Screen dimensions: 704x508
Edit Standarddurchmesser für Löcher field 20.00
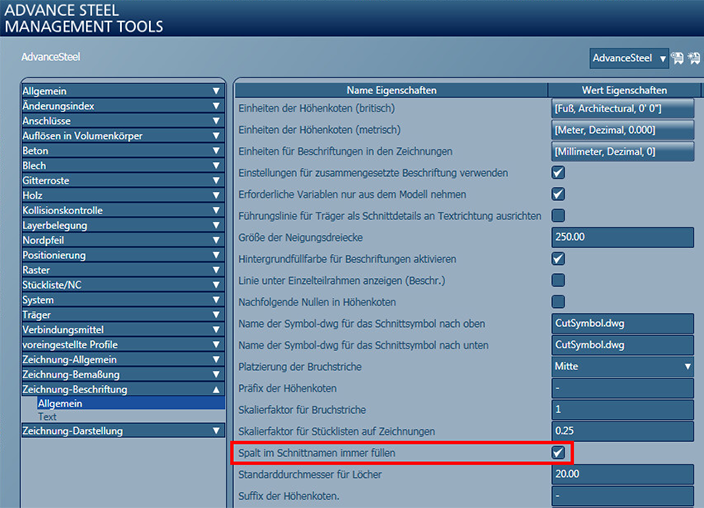pyautogui.click(x=622, y=474)
